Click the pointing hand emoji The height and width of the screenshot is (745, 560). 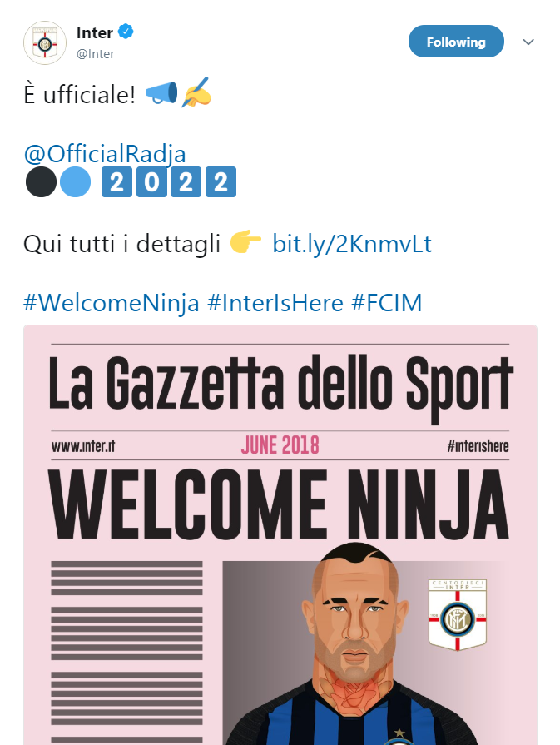[x=245, y=243]
